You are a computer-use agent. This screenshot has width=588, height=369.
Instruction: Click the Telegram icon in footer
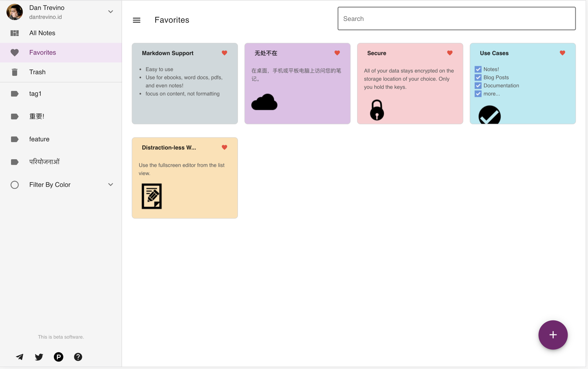point(19,357)
